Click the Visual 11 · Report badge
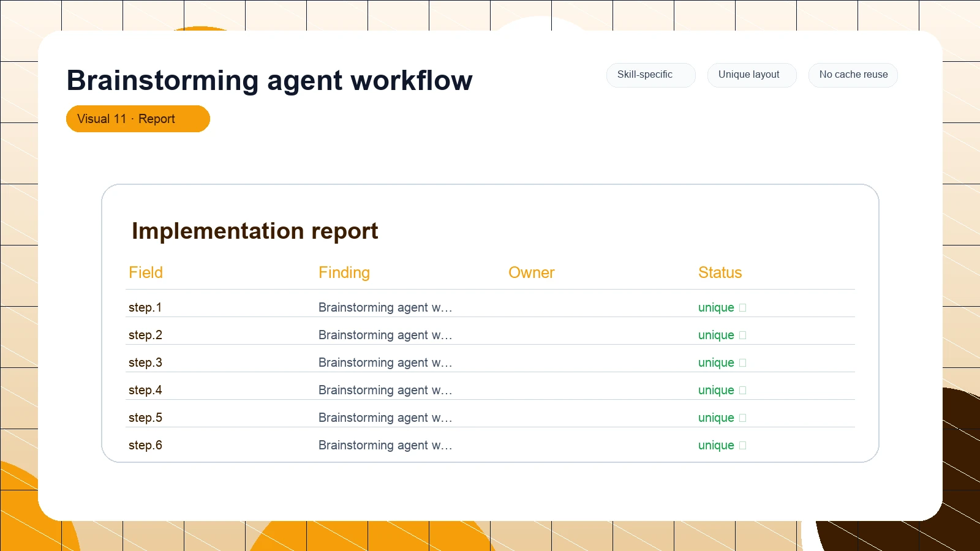980x551 pixels. coord(138,119)
